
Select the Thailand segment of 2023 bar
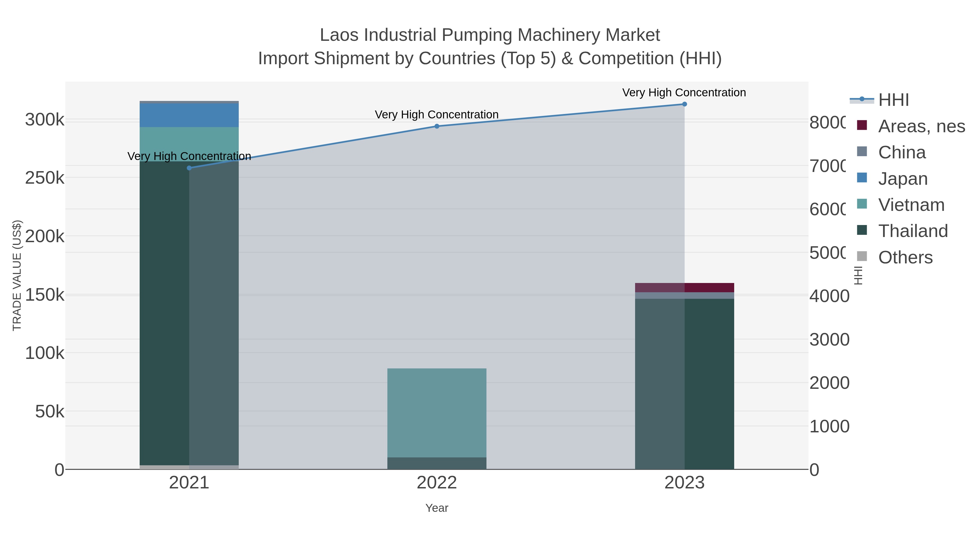point(684,384)
